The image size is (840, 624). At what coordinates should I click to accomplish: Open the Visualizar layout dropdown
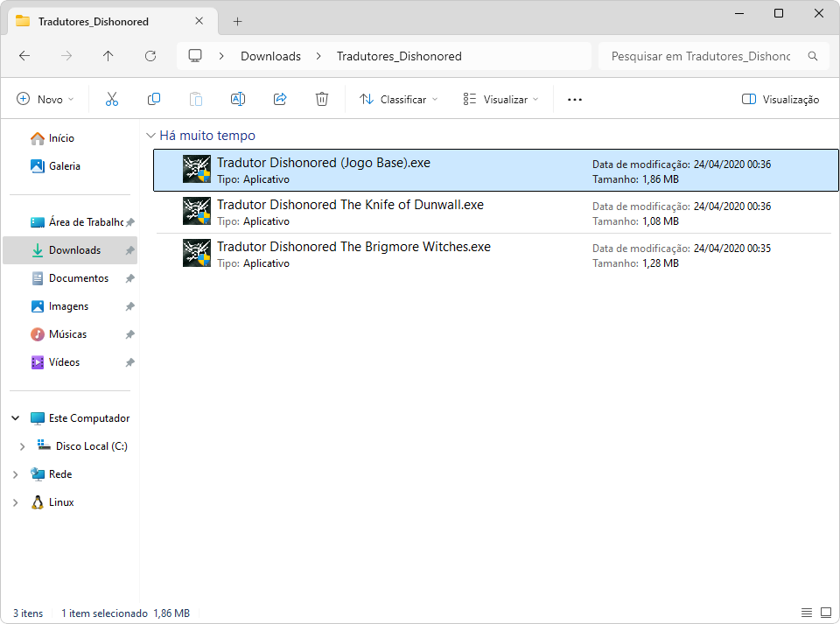(500, 99)
